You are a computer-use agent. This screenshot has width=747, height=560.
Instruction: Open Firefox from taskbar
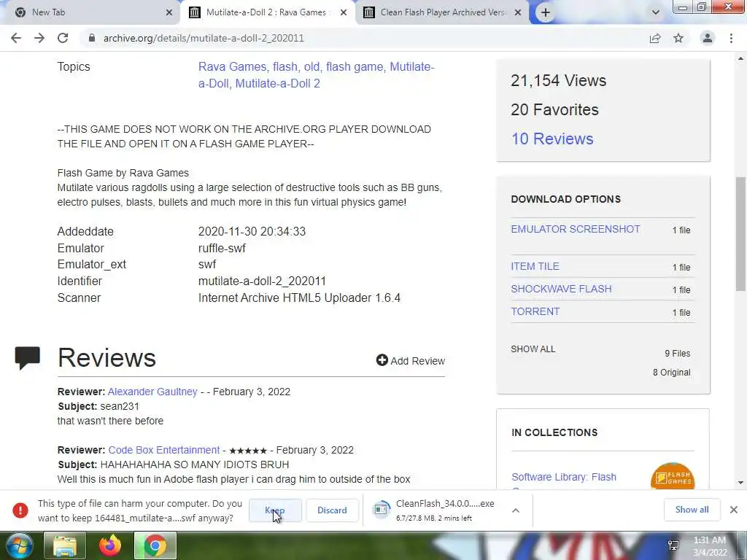pyautogui.click(x=110, y=545)
